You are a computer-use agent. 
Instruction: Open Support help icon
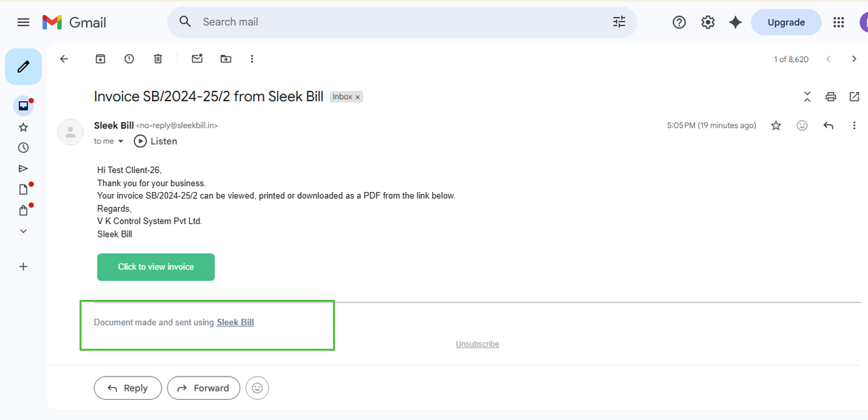point(679,22)
